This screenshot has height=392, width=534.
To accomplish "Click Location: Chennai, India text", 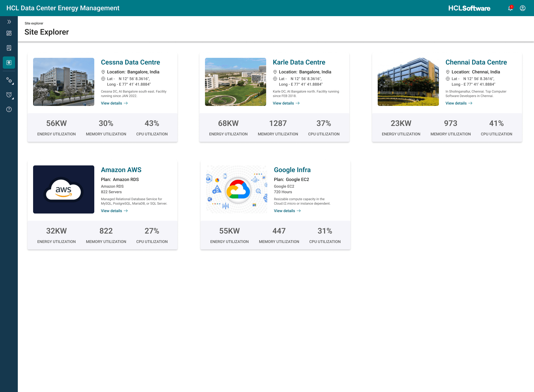I will [x=476, y=72].
